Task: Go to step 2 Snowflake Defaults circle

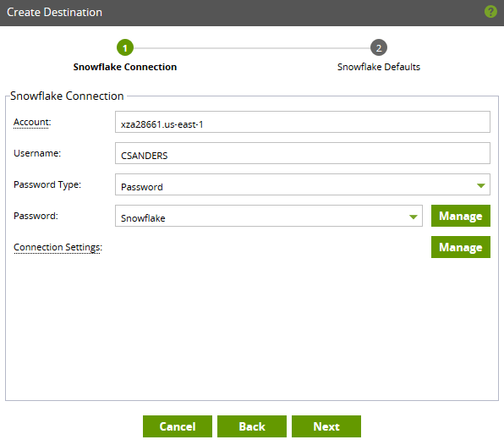Action: pyautogui.click(x=379, y=48)
